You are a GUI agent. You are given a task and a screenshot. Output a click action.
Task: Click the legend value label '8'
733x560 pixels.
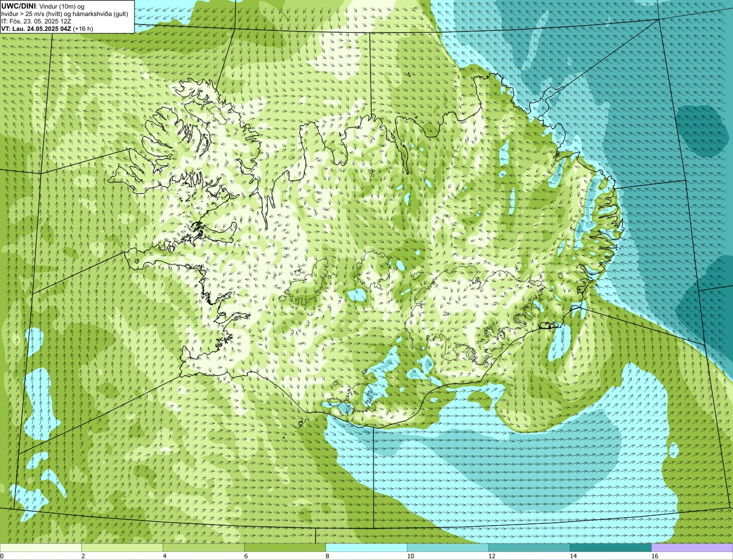pos(327,556)
